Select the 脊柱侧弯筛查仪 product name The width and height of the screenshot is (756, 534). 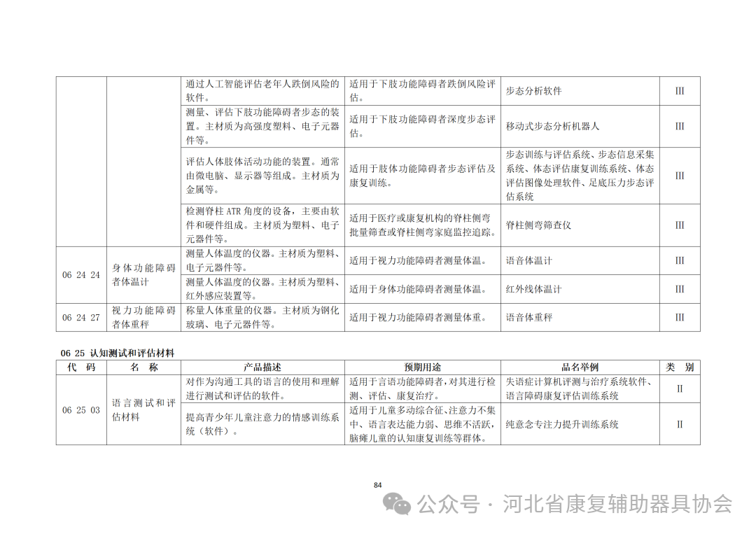[x=538, y=225]
